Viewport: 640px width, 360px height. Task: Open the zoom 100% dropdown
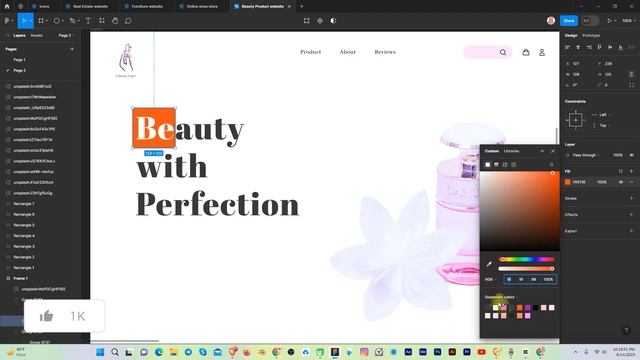tap(629, 21)
